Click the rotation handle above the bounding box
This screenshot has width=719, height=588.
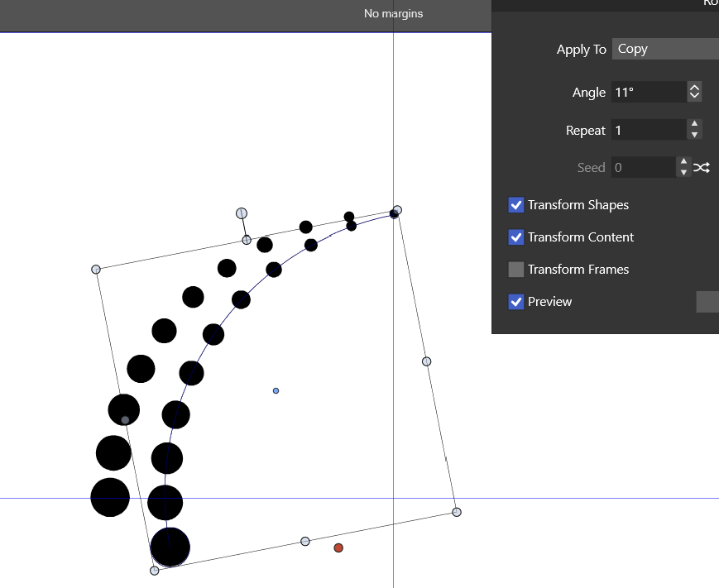pos(242,213)
